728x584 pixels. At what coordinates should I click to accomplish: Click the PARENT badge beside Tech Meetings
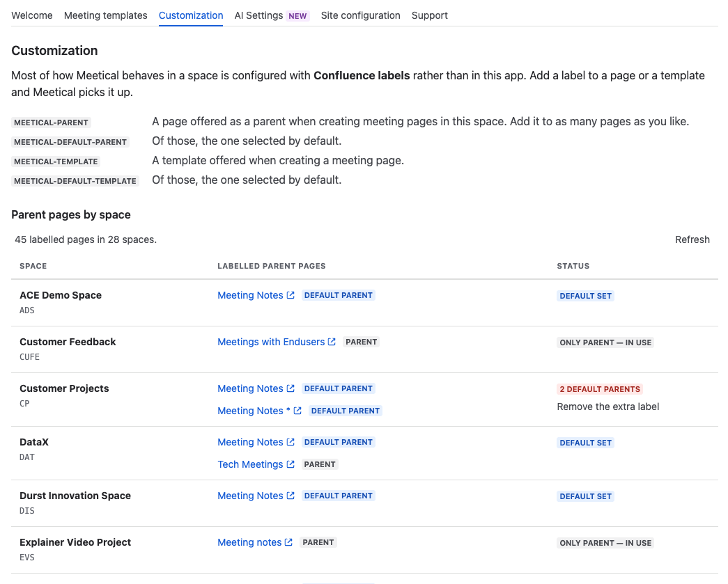(320, 464)
